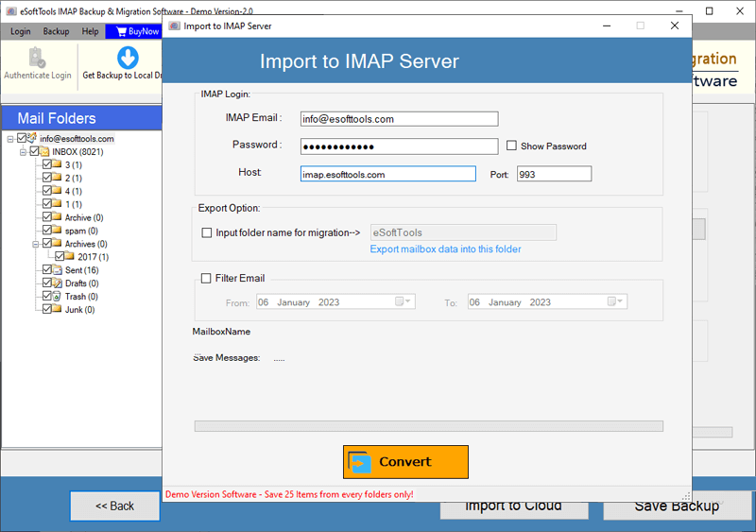Click the 2017 subfolder icon
This screenshot has width=756, height=532.
point(70,256)
